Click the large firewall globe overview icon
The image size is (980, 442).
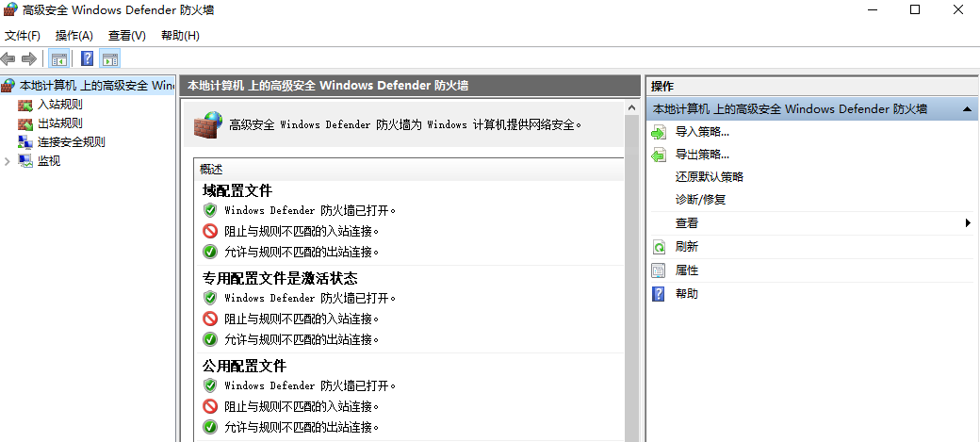pyautogui.click(x=208, y=124)
